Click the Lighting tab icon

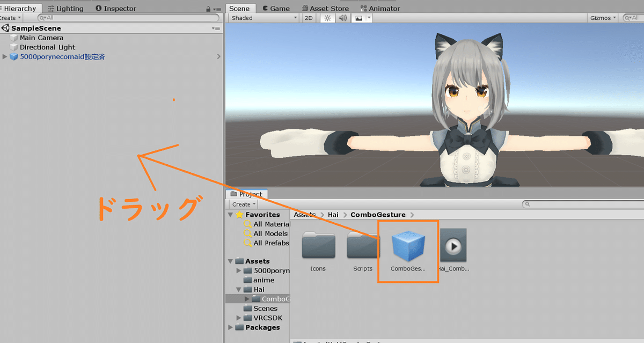pyautogui.click(x=51, y=9)
